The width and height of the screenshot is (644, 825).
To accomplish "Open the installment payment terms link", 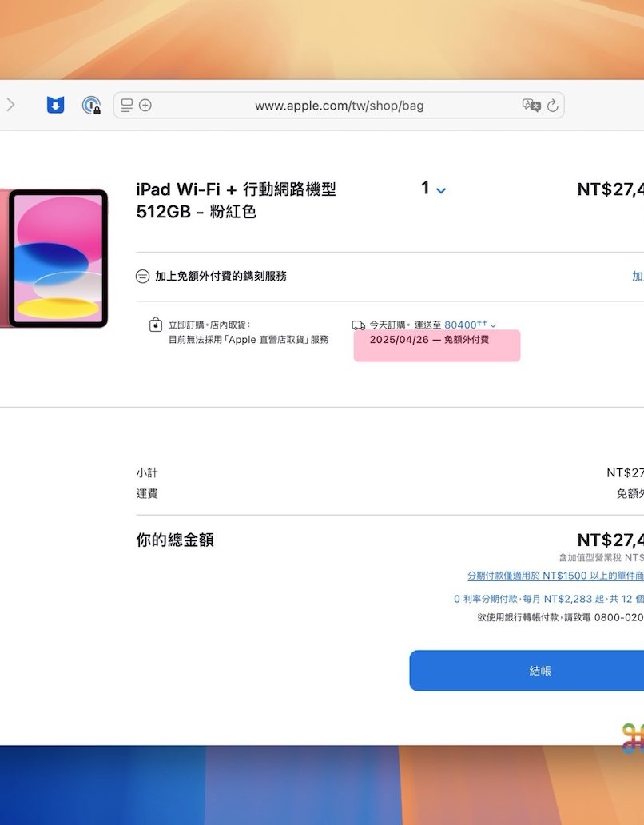I will click(555, 576).
